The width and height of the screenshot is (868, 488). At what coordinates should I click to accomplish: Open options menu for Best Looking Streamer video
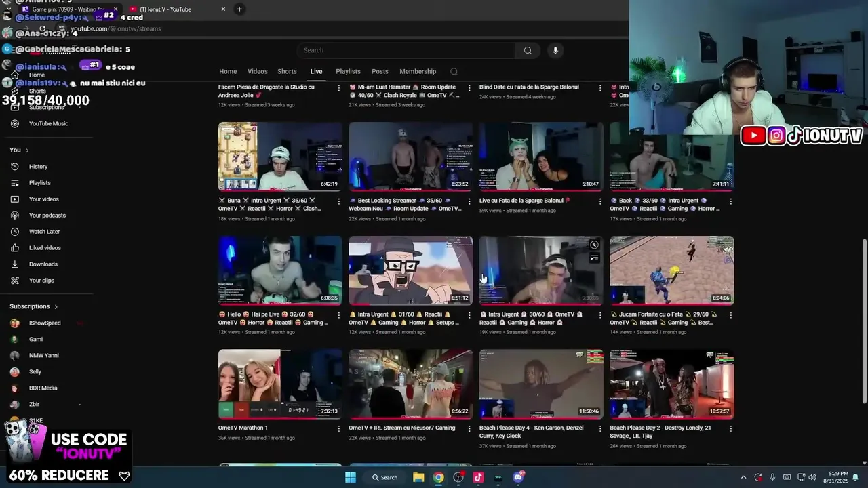coord(469,201)
